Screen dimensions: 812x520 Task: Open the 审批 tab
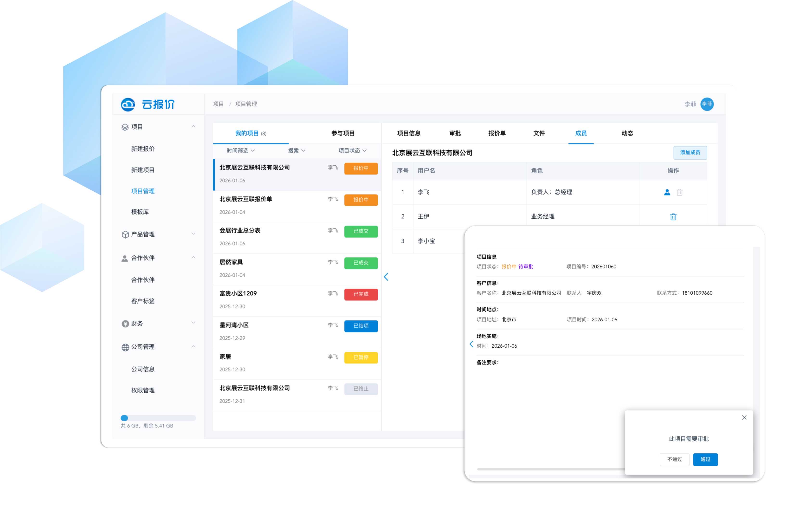tap(455, 133)
